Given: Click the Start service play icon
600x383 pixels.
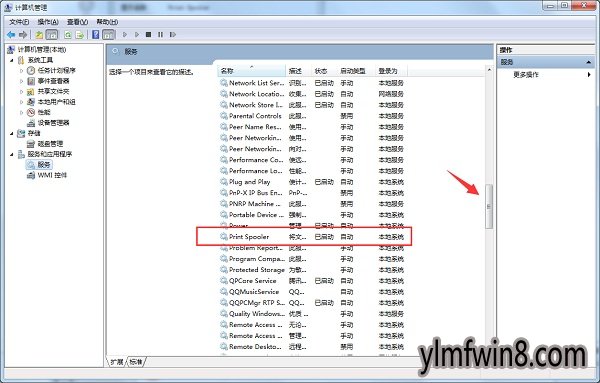Looking at the screenshot, I should (125, 35).
